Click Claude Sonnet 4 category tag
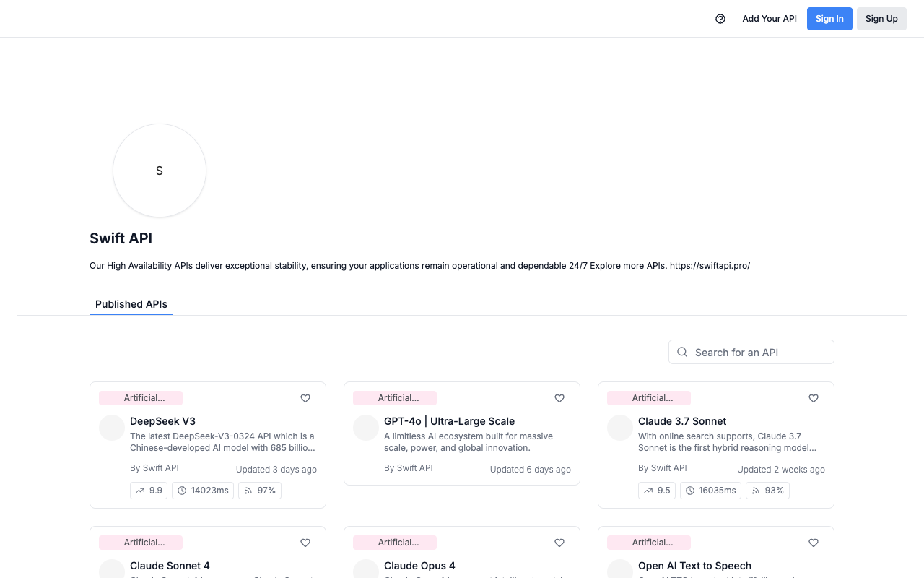This screenshot has height=578, width=924. click(x=141, y=543)
